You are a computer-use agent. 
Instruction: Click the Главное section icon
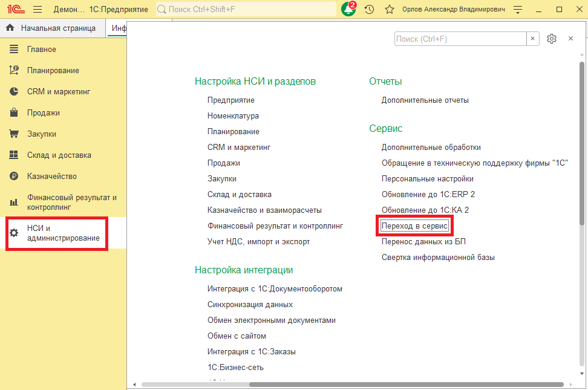pos(14,49)
